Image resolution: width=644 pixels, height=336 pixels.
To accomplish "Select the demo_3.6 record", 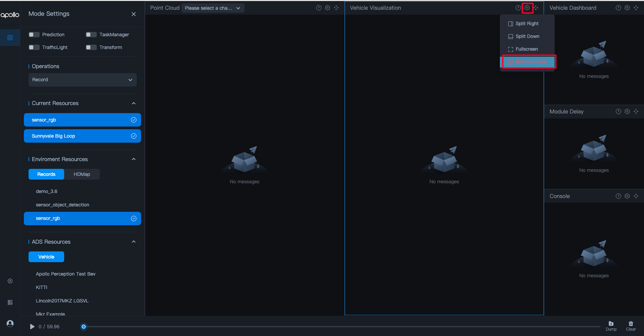I will [x=47, y=191].
